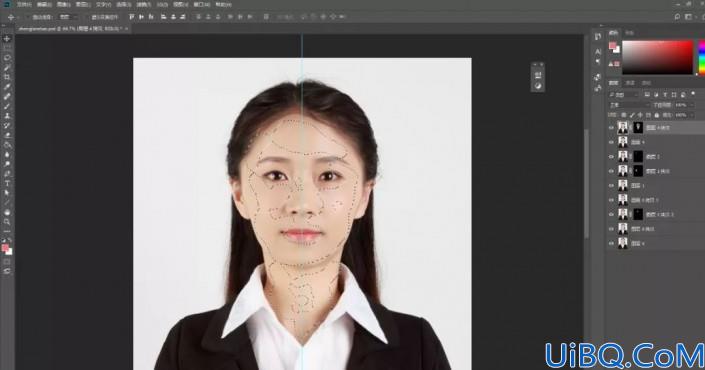This screenshot has width=705, height=370.
Task: Hide the fourth layer from top
Action: coord(611,171)
